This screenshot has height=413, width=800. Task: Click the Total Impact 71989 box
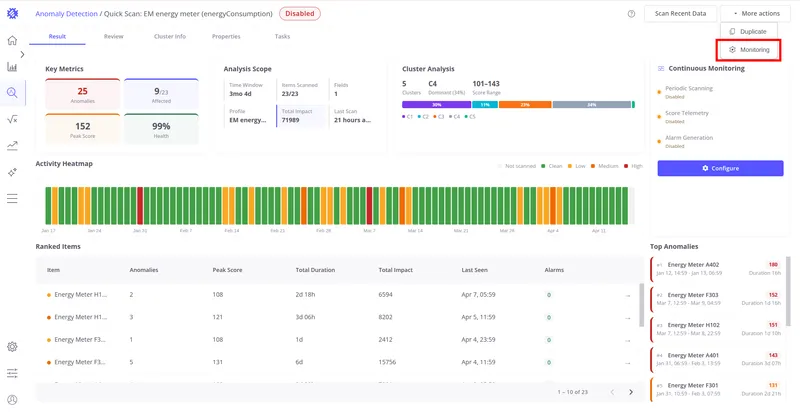point(302,116)
